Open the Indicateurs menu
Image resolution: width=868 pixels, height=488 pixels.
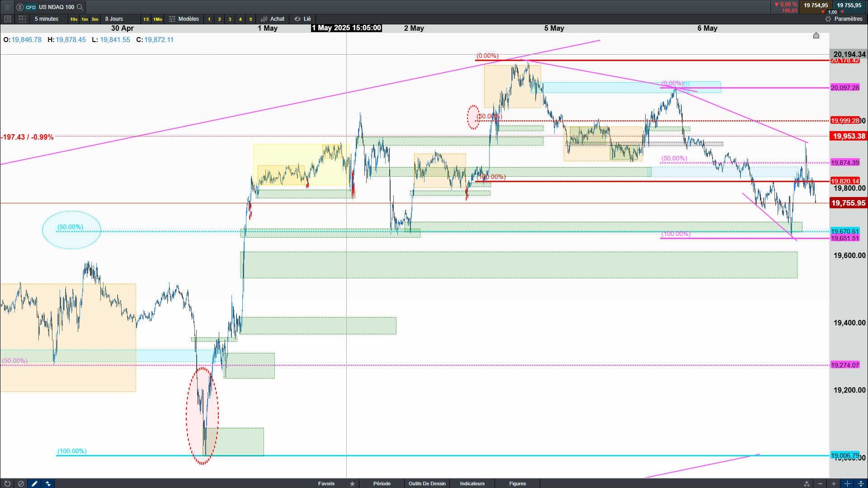point(472,483)
